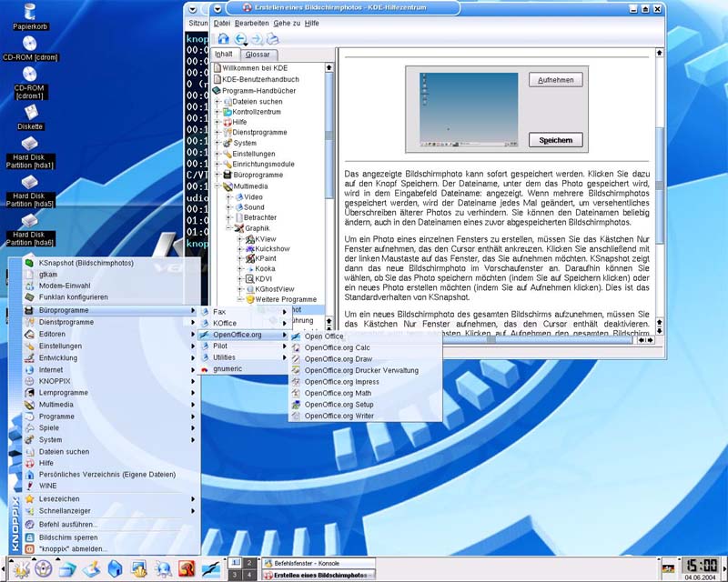Switch to the Inhalt tab
Viewport: 728px width, 582px height.
224,55
